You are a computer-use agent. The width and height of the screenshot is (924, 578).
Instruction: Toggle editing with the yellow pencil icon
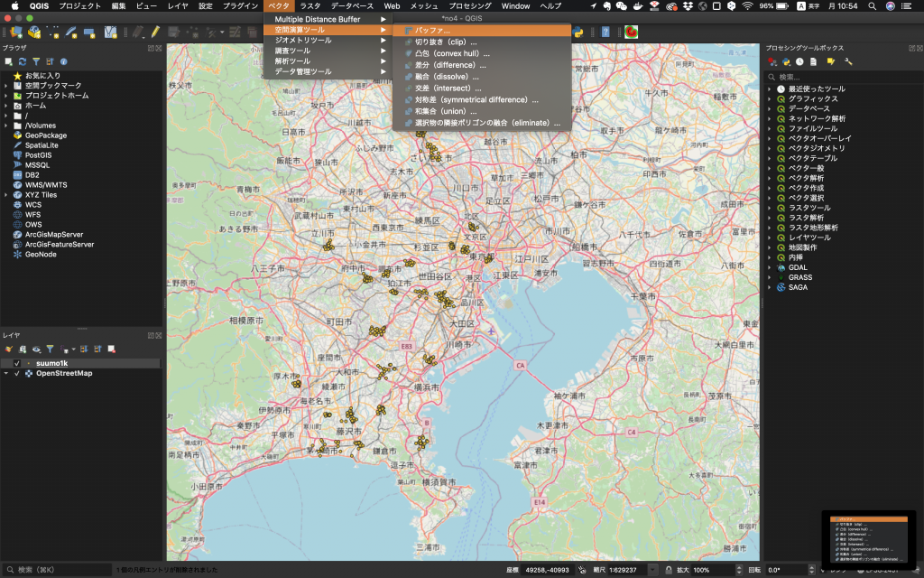pyautogui.click(x=155, y=32)
